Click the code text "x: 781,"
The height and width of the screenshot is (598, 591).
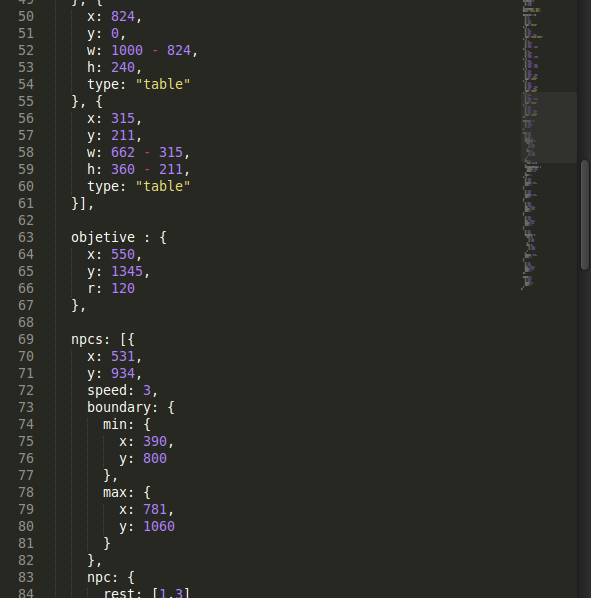[146, 510]
